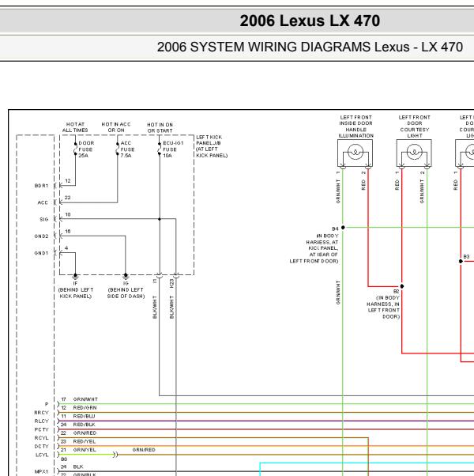The image size is (474, 476).
Task: Click the B2 'IN BODY HARNESS, IN LEFT FRONT DOOR' note
Action: coord(383,308)
